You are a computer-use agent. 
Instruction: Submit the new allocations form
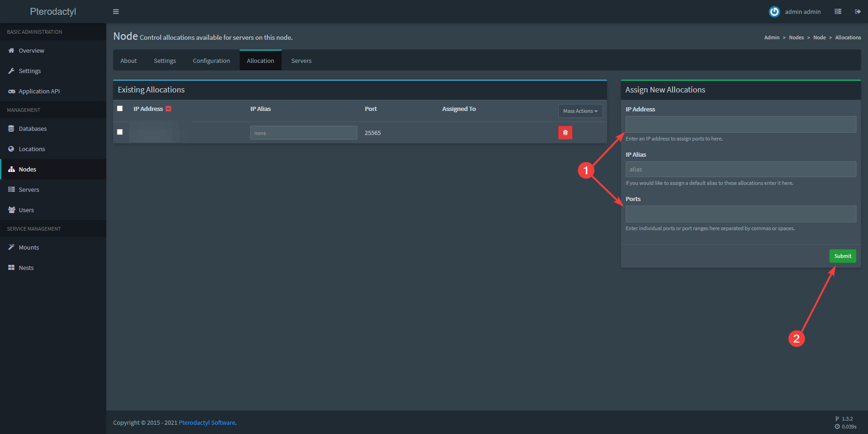(x=843, y=256)
